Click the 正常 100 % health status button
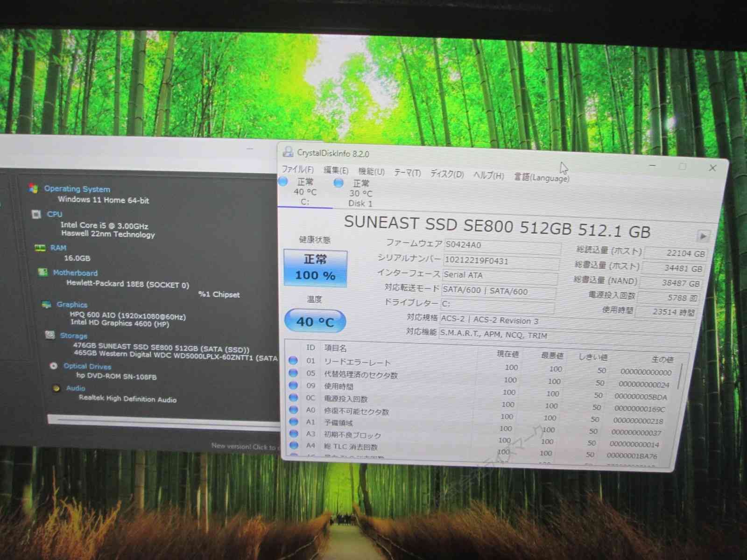The height and width of the screenshot is (560, 747). [315, 268]
